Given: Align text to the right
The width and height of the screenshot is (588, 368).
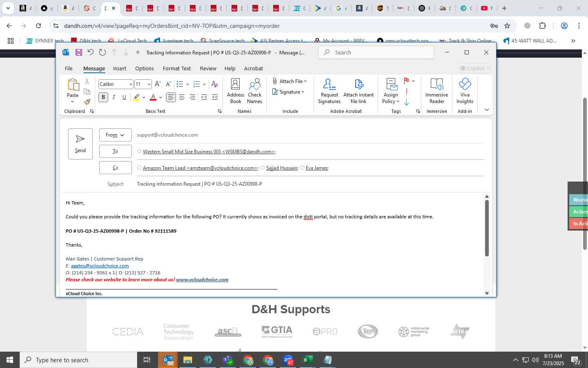Looking at the screenshot, I should pyautogui.click(x=192, y=97).
